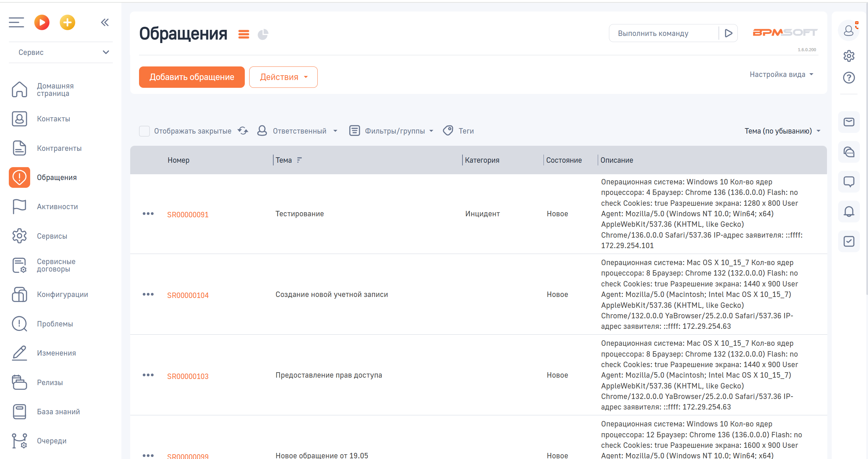Click Создание новой учетной записи cell

pos(332,295)
